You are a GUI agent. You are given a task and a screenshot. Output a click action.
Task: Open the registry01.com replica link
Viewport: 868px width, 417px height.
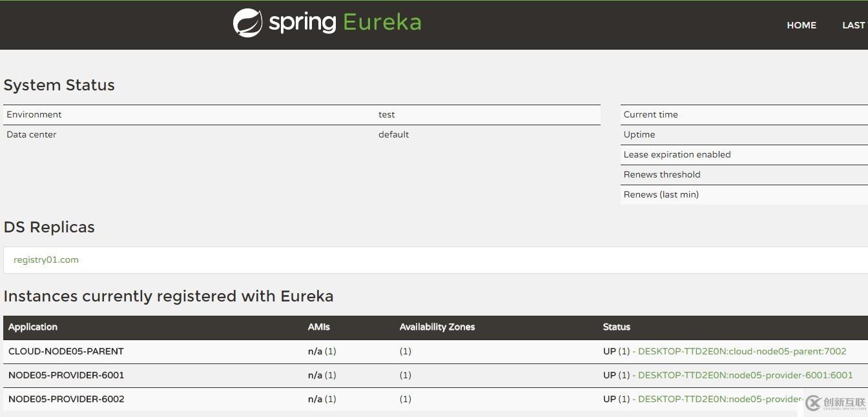(x=46, y=259)
